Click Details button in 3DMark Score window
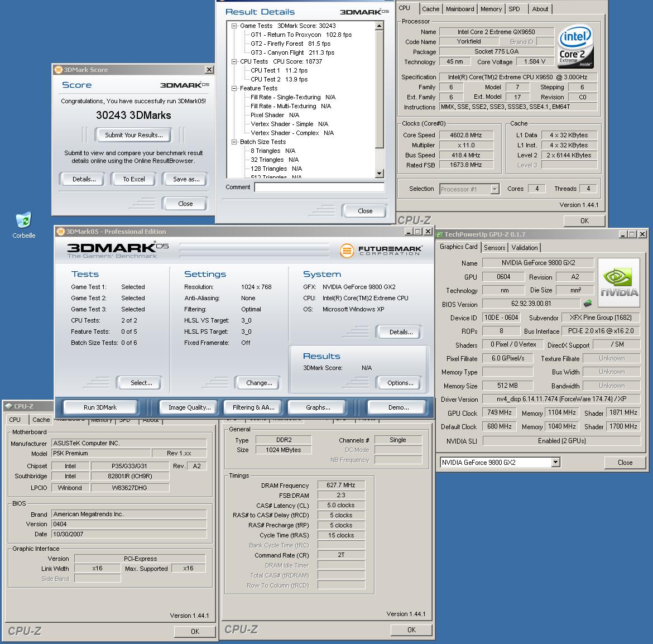The height and width of the screenshot is (644, 653). (x=84, y=179)
